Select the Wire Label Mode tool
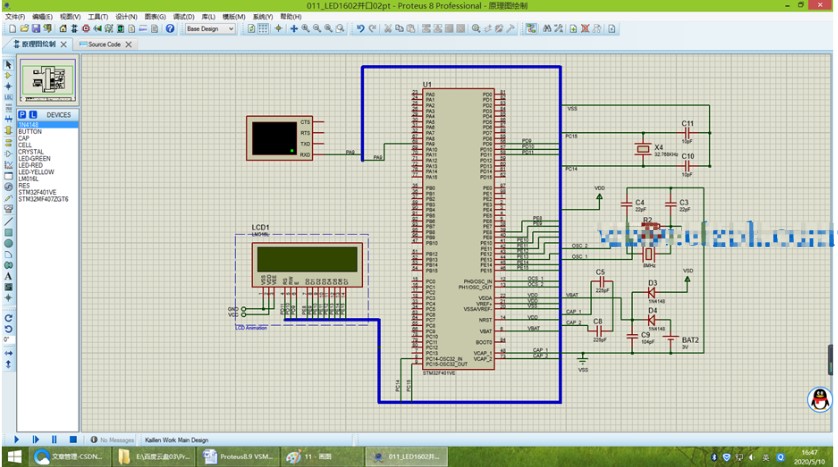The width and height of the screenshot is (838, 467). pyautogui.click(x=8, y=97)
